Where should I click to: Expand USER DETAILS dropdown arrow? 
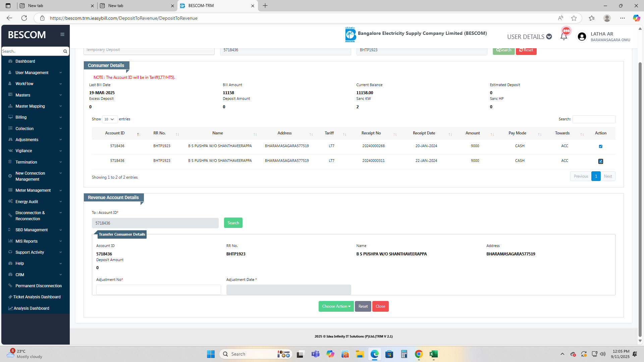[x=549, y=37]
